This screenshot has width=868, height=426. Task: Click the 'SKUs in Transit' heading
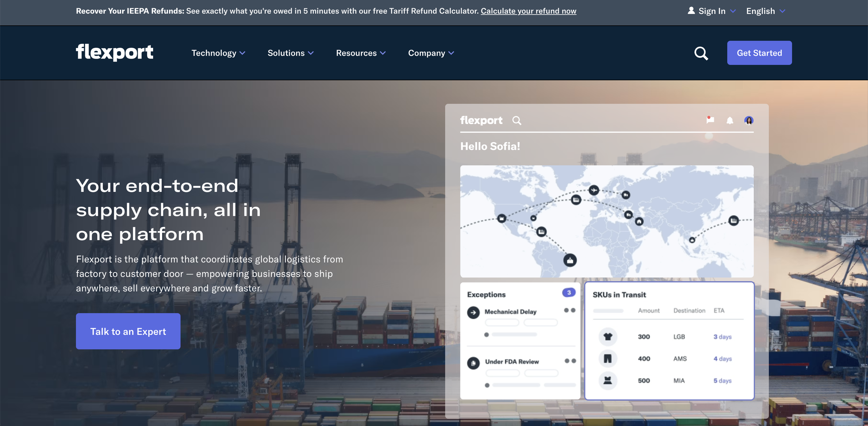click(619, 295)
